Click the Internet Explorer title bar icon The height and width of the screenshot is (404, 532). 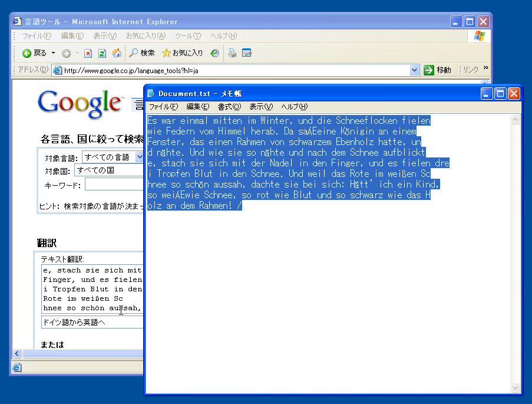point(17,21)
